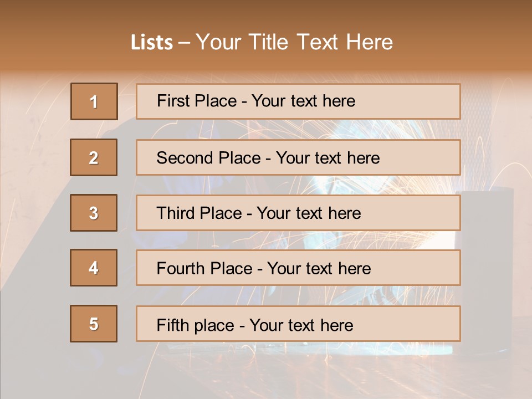Click 'Your Title Text Here' in the heading

(294, 43)
